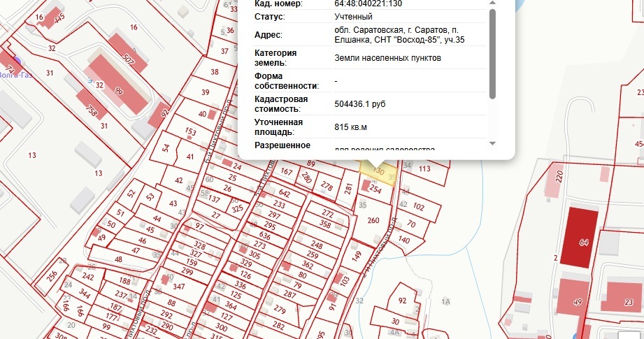Screen dimensions: 644x339
Task: Click the popup scroll down arrow
Action: point(492,143)
